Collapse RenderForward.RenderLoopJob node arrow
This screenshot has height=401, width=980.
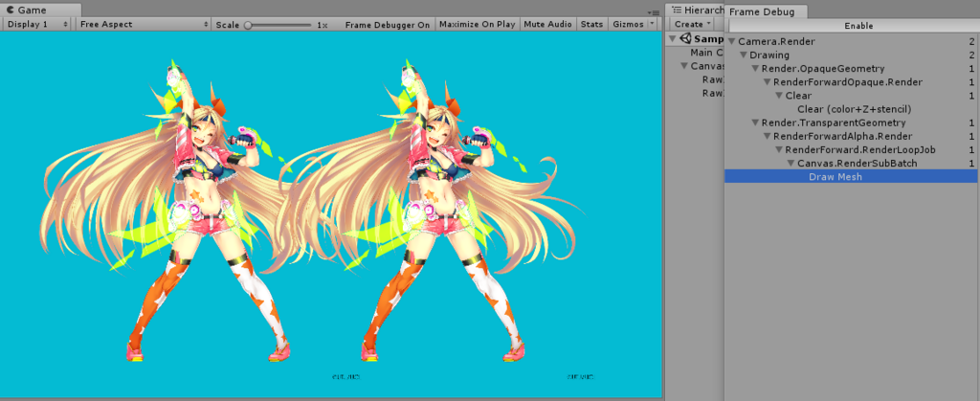(779, 150)
